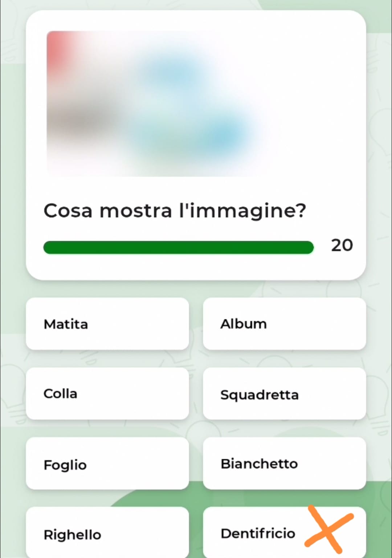
Task: Select the Squadretta answer
Action: click(x=284, y=393)
